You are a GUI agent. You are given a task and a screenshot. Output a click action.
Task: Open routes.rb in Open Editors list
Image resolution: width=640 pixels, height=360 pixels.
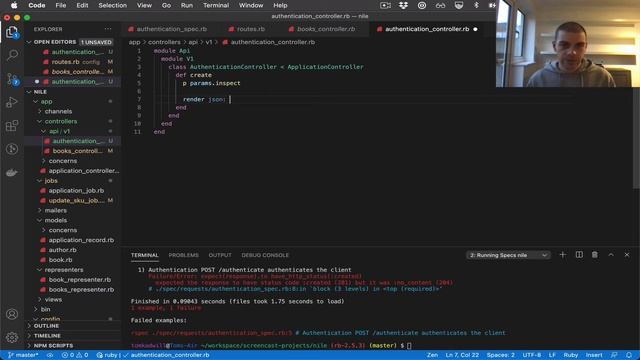pyautogui.click(x=73, y=62)
